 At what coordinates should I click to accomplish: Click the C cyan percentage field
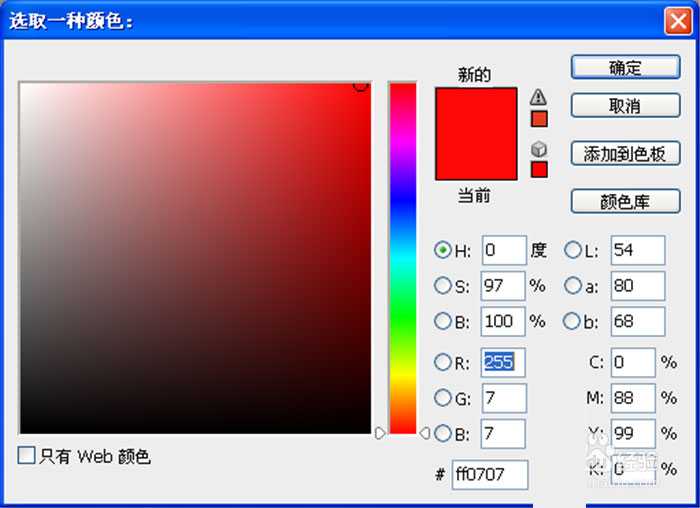[633, 362]
